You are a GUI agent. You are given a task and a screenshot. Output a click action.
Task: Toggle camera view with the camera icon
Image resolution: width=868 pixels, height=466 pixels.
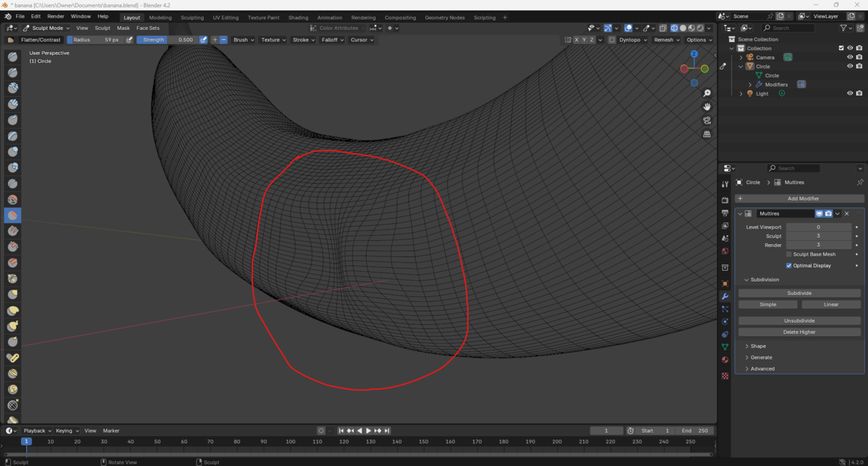pyautogui.click(x=707, y=121)
